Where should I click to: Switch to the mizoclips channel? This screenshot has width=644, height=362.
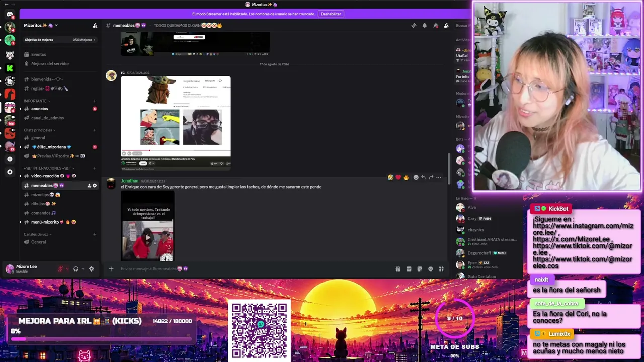pos(60,195)
